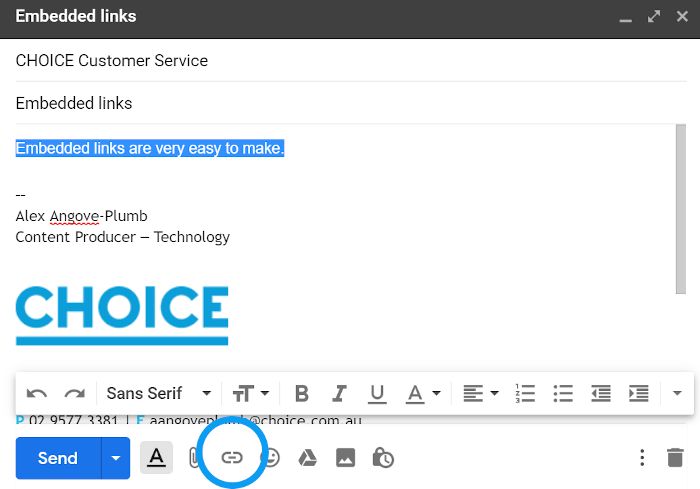Open the text color picker

pos(422,393)
